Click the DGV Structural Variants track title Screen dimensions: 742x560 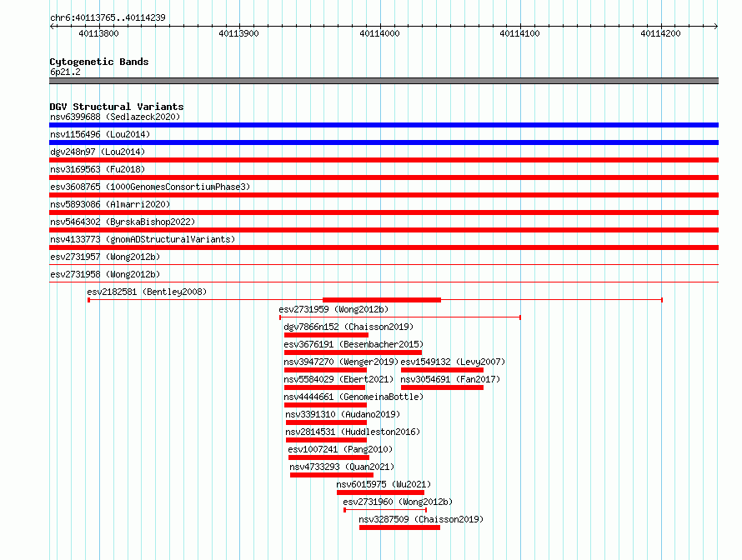point(117,107)
